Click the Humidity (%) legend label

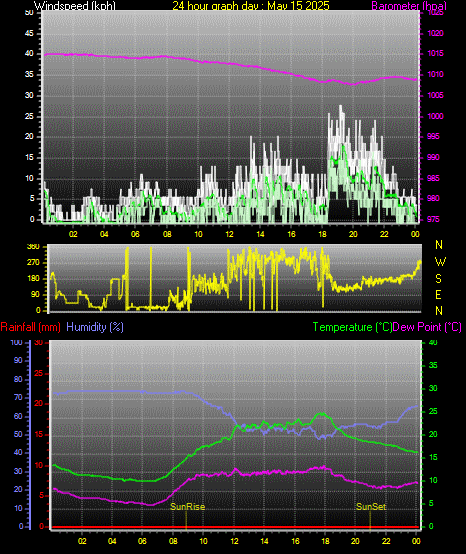click(x=95, y=327)
